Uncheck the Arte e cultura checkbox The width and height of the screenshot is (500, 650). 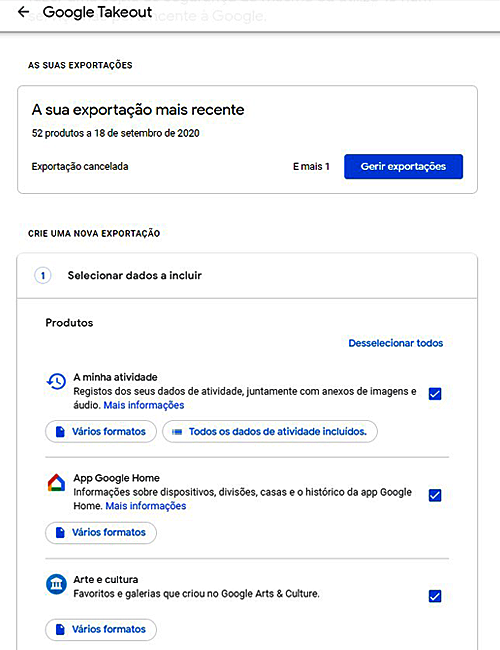click(x=435, y=596)
